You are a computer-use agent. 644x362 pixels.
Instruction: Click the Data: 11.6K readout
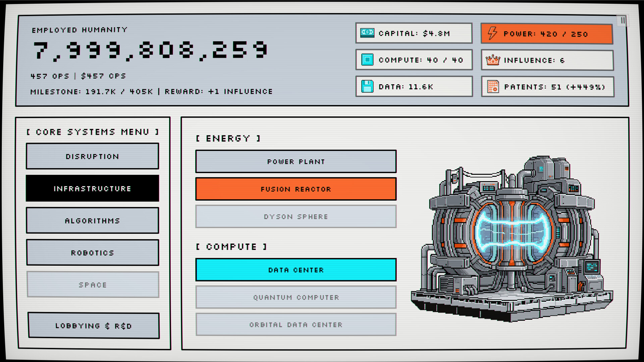[414, 86]
